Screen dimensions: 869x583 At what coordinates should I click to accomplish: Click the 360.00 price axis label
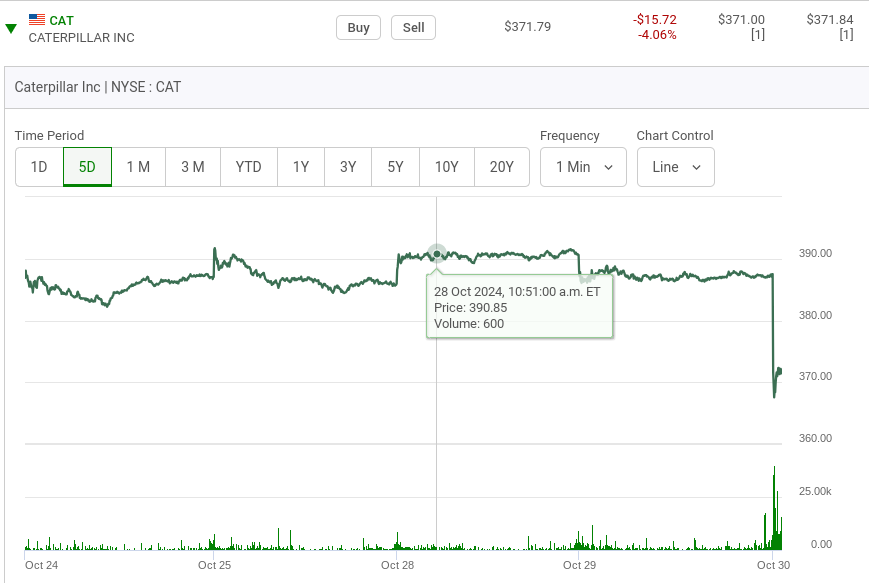pos(815,438)
